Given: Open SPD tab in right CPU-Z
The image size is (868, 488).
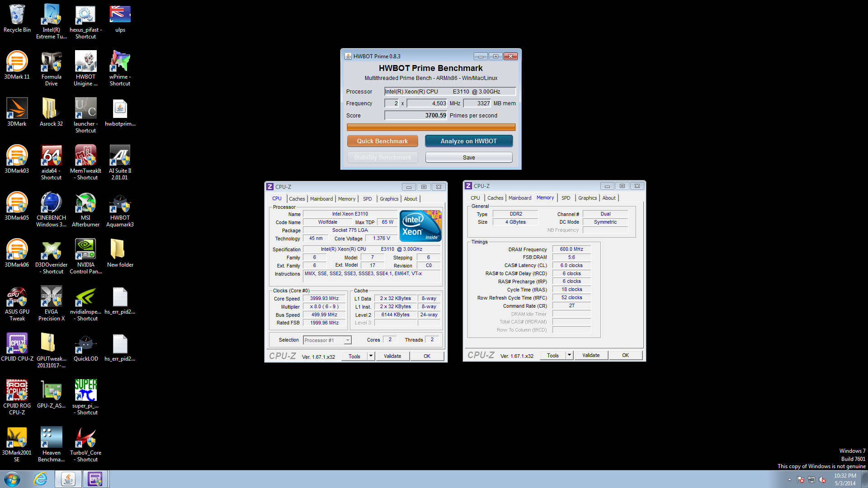Looking at the screenshot, I should coord(566,198).
